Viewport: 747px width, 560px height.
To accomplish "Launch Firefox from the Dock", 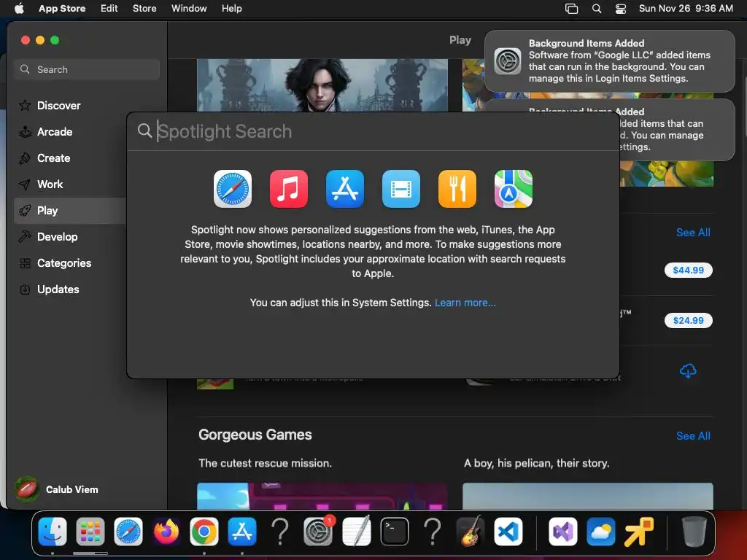I will pyautogui.click(x=166, y=532).
